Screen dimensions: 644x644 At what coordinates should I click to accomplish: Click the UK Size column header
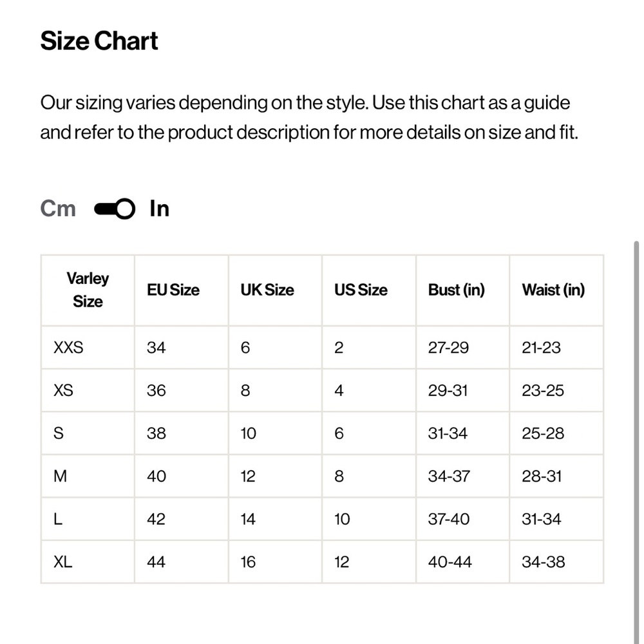click(x=267, y=290)
